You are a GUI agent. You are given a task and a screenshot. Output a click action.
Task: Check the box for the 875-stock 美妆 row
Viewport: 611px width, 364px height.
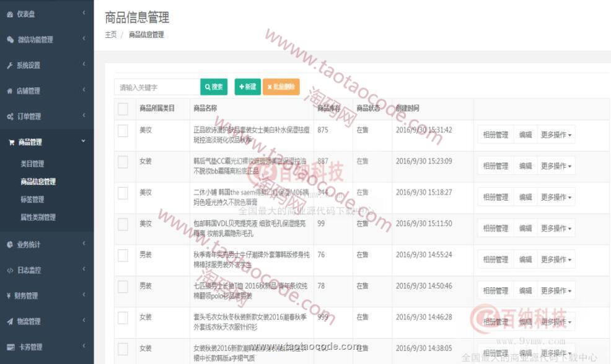point(123,131)
